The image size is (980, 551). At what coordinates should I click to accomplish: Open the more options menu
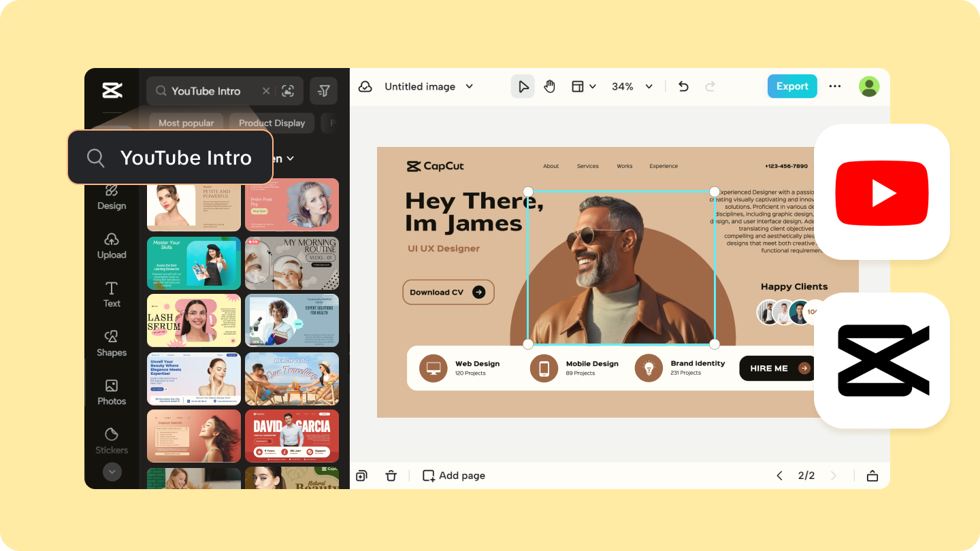[x=835, y=86]
